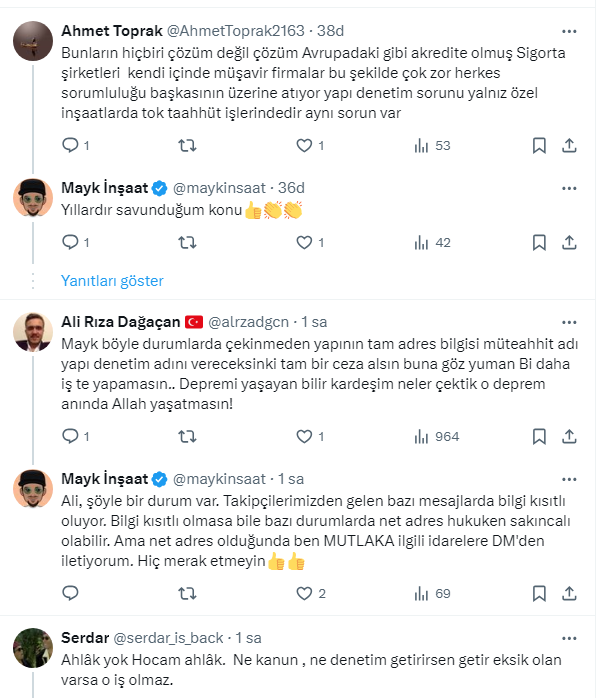600x698 pixels.
Task: Share Ahmet Toprak's tweet
Action: click(569, 146)
